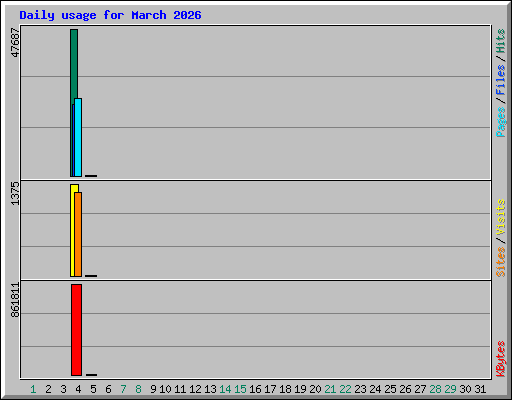Click the Sites legend label

point(500,262)
